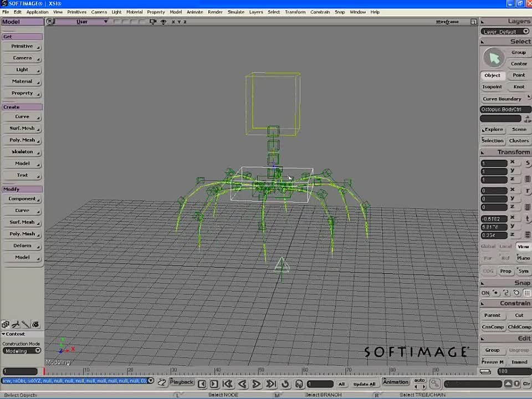The width and height of the screenshot is (532, 399).
Task: Enable snap to curves icon
Action: coord(506,293)
